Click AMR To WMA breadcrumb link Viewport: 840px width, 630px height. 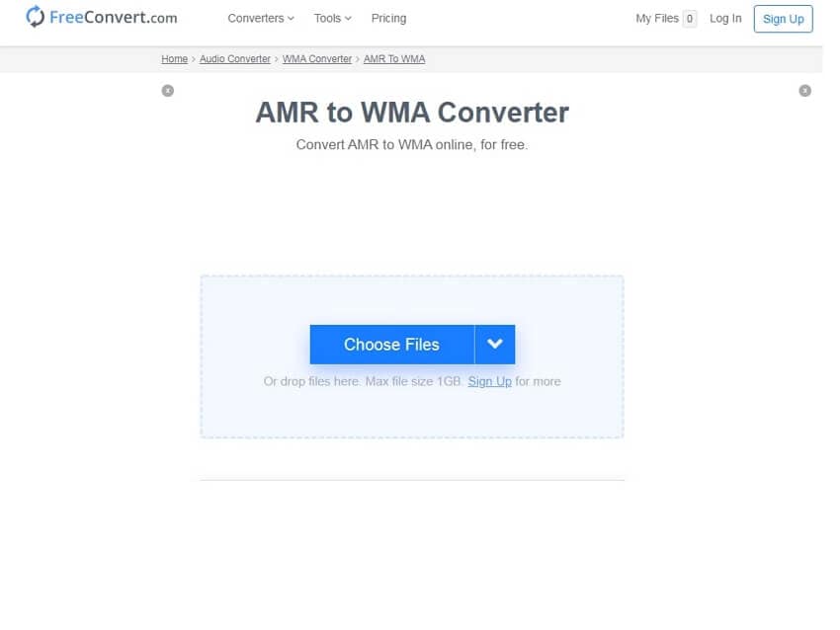(x=394, y=59)
